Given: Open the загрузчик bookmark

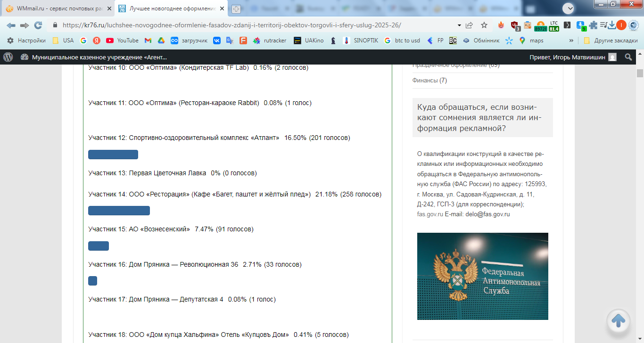Looking at the screenshot, I should pyautogui.click(x=189, y=41).
